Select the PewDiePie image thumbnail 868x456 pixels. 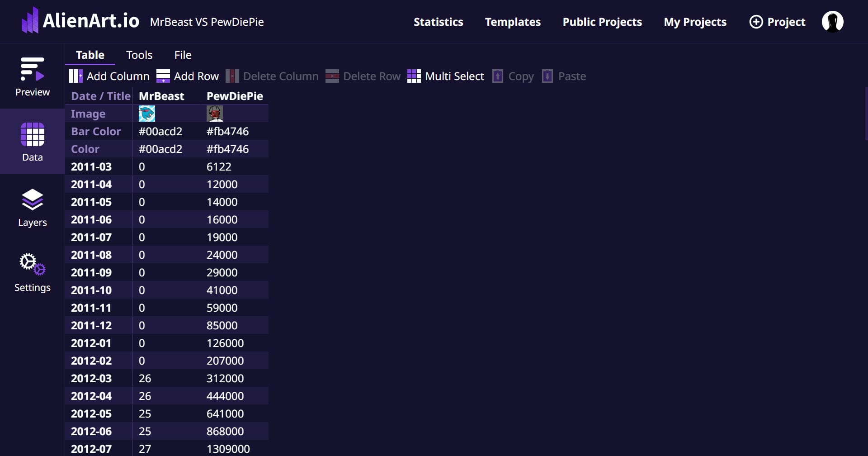coord(214,114)
